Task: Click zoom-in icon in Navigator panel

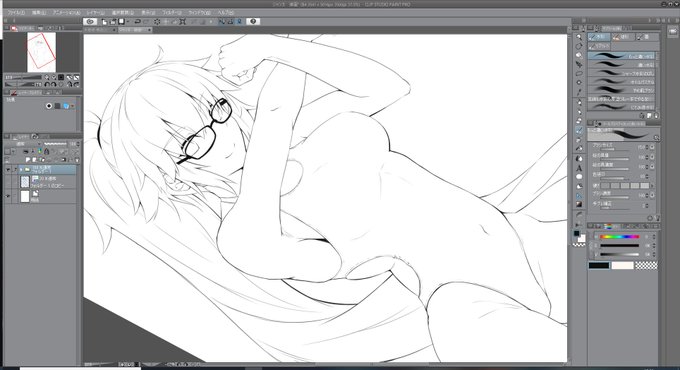Action: tap(47, 77)
